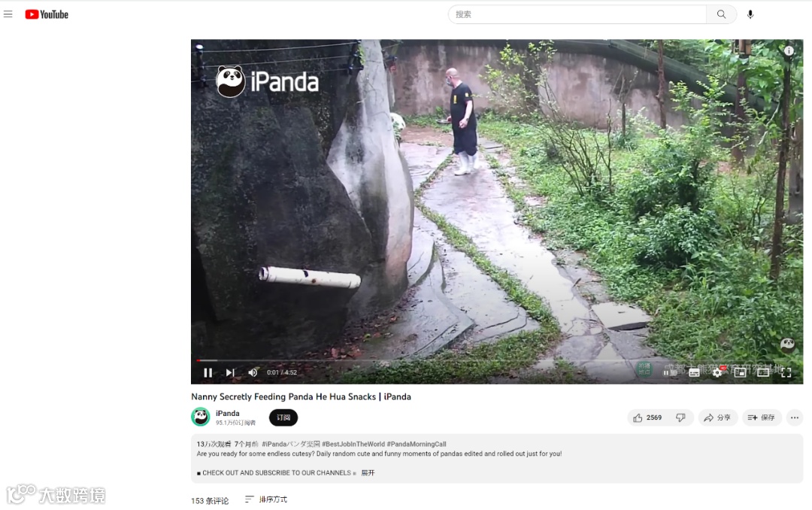812x510 pixels.
Task: Open comment 排序方式 sort menu
Action: point(266,499)
